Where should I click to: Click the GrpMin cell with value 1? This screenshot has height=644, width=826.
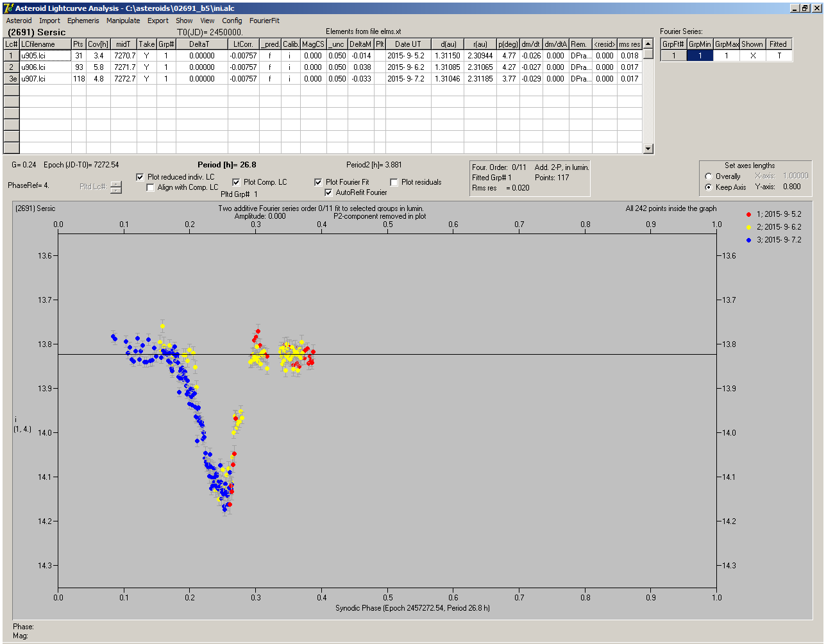tap(700, 56)
